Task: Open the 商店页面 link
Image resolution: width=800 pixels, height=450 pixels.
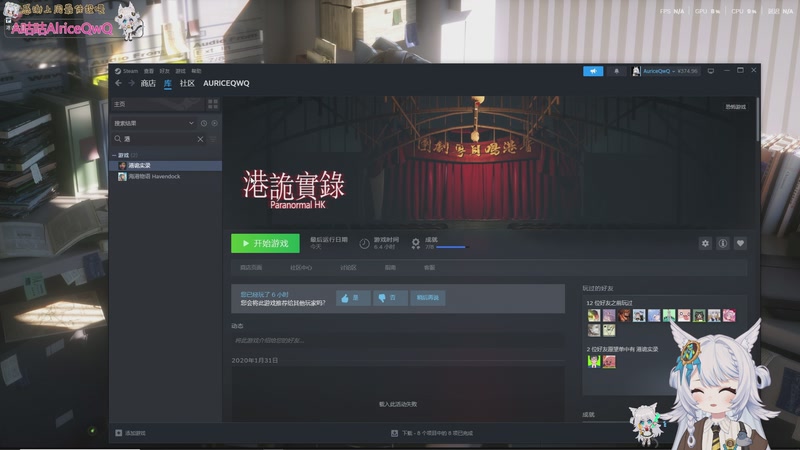Action: coord(251,267)
